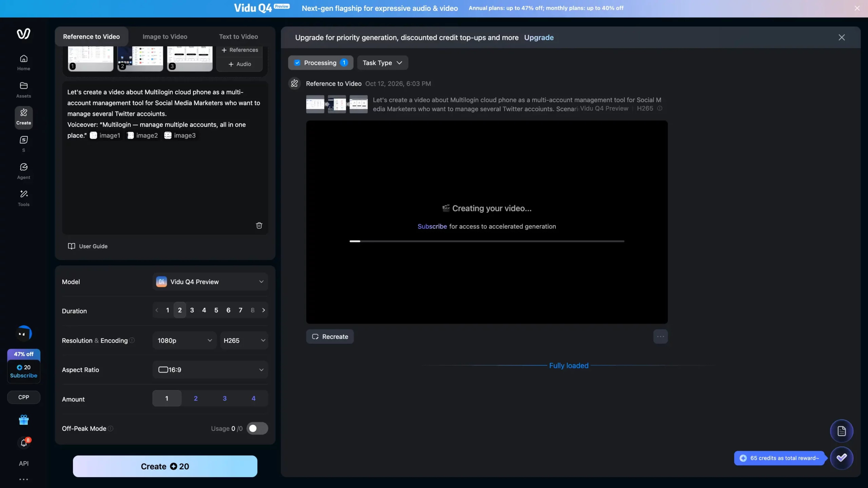Screen dimensions: 868x488
Task: Open API menu item in sidebar
Action: coord(23,463)
